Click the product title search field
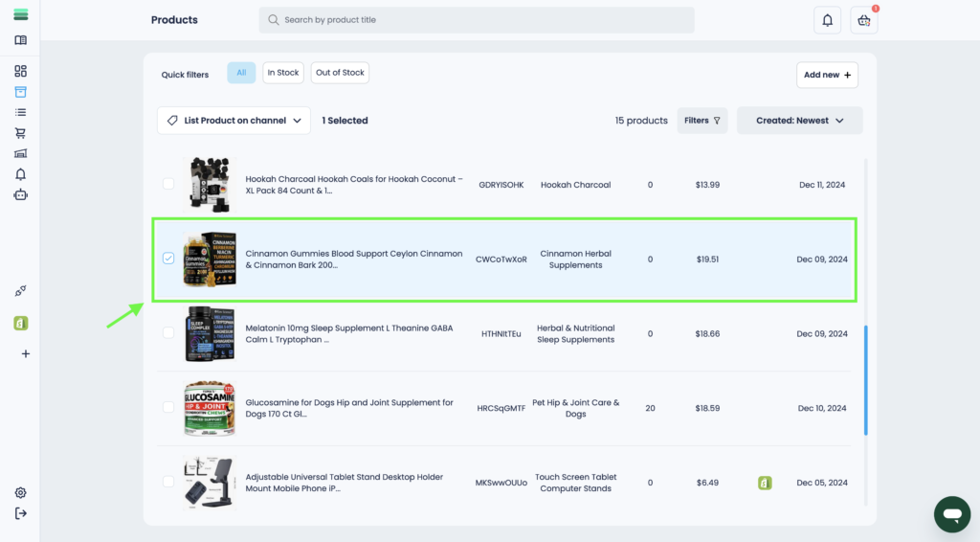Viewport: 980px width, 542px height. [477, 20]
